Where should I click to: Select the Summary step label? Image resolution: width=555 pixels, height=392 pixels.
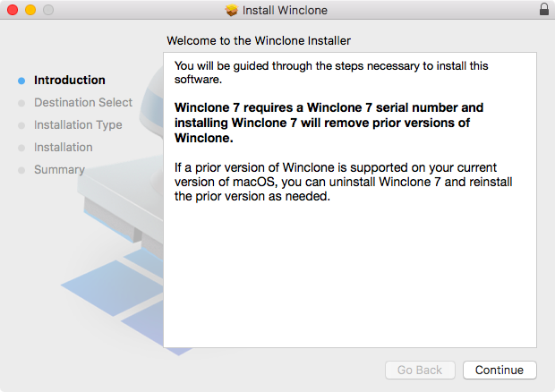(x=59, y=169)
